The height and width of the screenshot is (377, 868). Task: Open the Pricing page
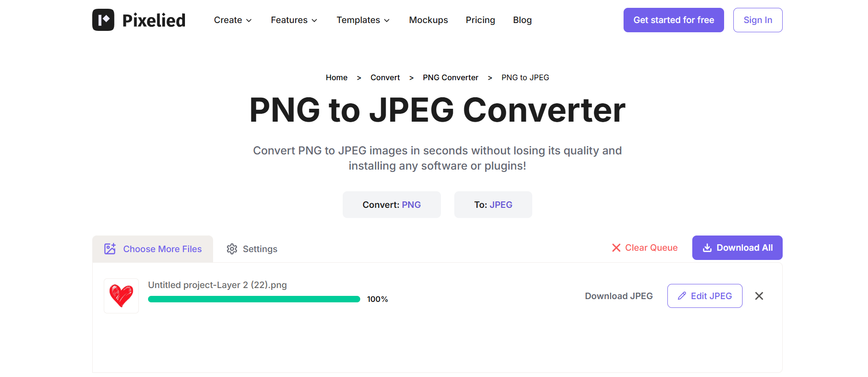coord(480,20)
